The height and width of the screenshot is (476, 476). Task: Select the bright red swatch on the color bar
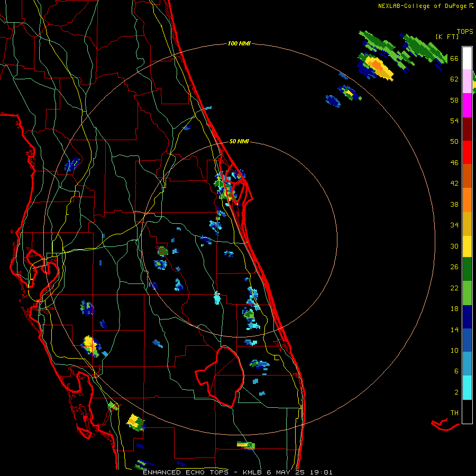pos(467,152)
